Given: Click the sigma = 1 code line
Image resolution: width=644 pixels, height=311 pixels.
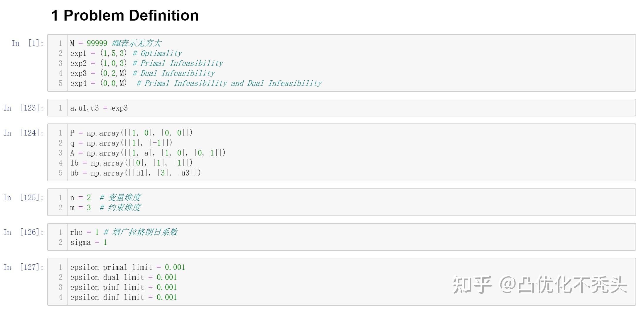Looking at the screenshot, I should [x=89, y=242].
